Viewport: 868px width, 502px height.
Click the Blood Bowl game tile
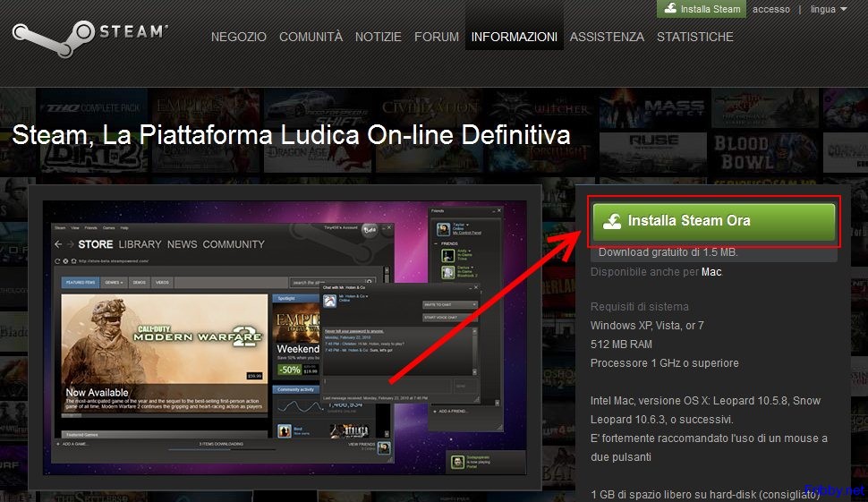tap(764, 153)
